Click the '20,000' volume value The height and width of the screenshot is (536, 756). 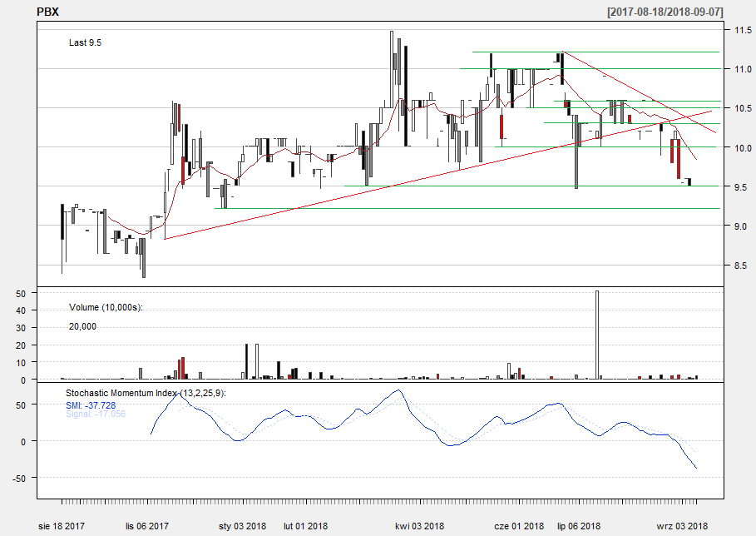[82, 326]
